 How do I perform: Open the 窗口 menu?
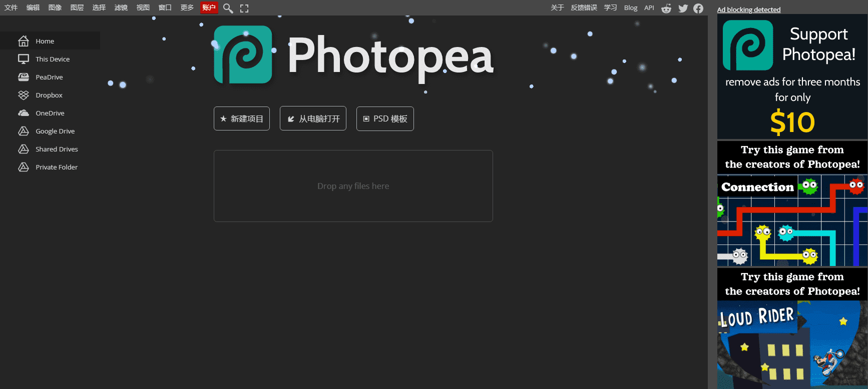point(165,7)
